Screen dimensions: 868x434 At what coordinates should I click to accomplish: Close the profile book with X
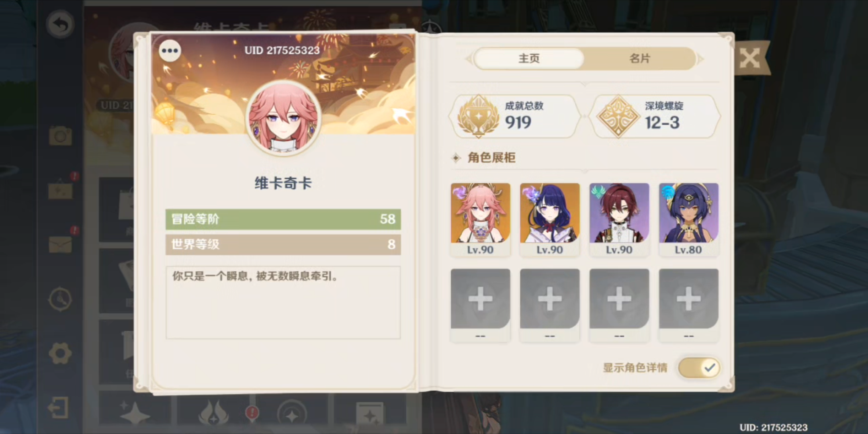click(x=750, y=59)
